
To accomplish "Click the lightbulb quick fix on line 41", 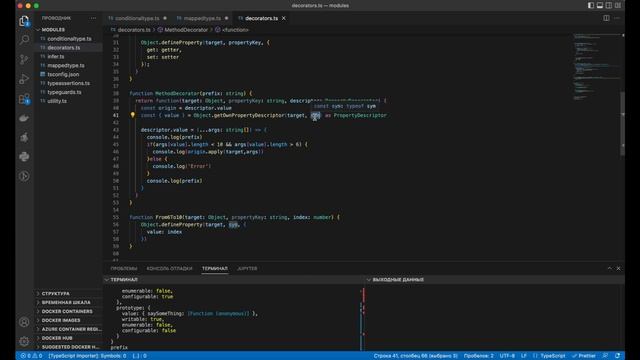I will click(133, 115).
